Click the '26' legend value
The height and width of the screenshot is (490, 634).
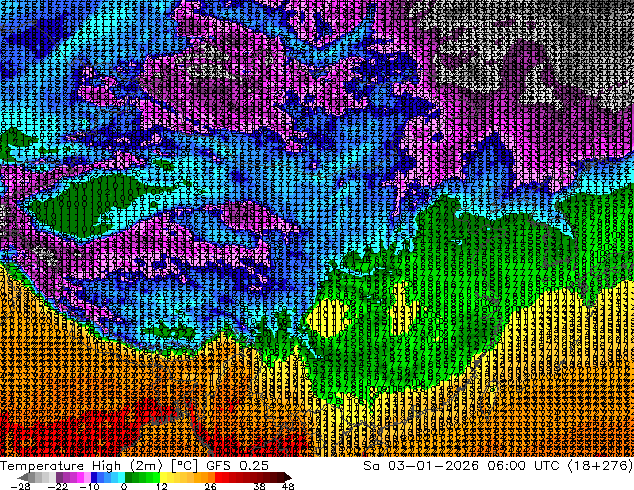click(x=210, y=486)
